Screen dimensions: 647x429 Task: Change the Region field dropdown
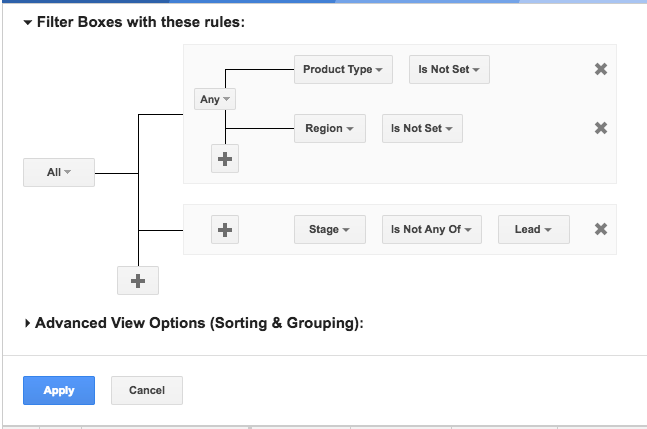pos(330,128)
